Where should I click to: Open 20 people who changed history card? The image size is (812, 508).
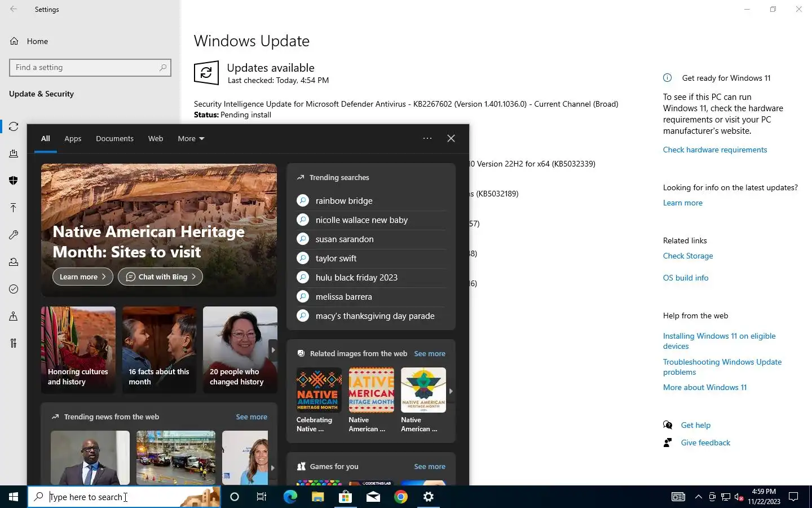(240, 350)
